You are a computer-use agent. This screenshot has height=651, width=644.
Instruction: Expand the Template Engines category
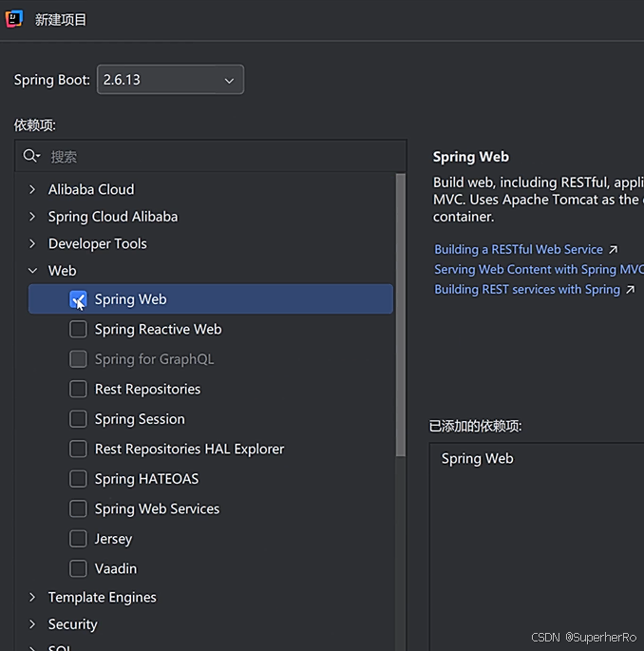32,597
